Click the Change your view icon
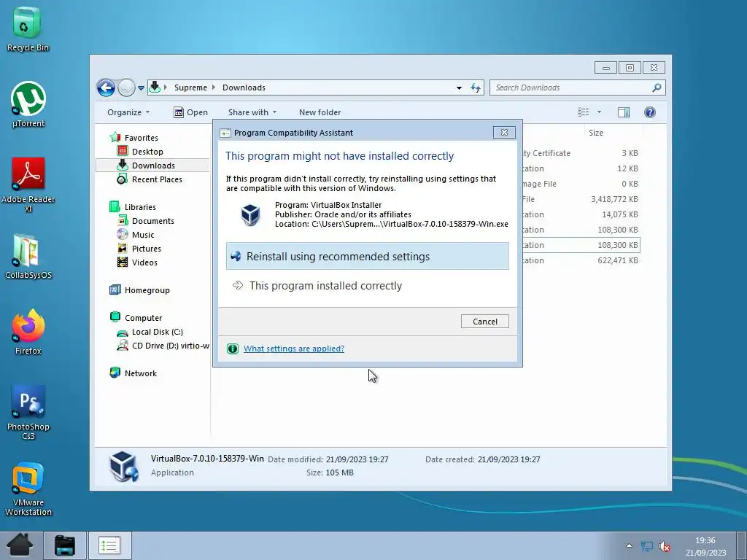 pyautogui.click(x=583, y=112)
